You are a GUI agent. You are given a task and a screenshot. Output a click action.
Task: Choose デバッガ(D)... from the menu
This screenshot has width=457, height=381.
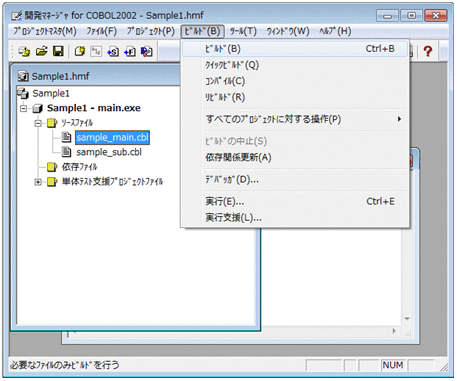pos(295,180)
